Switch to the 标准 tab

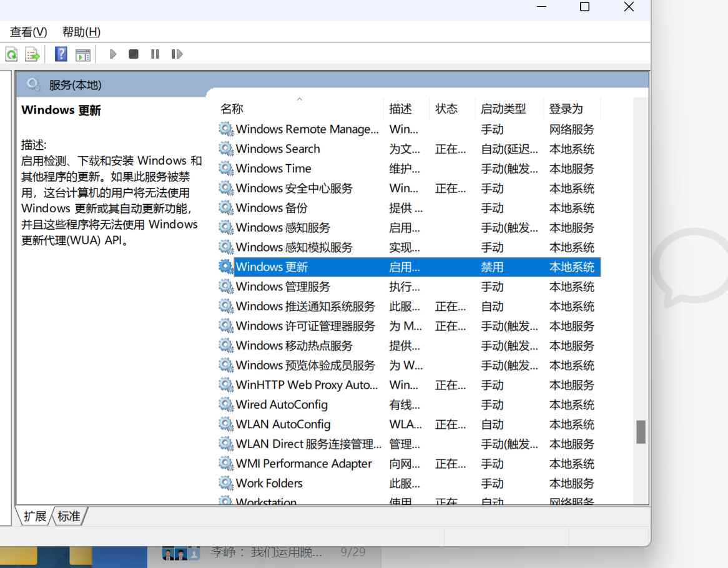pyautogui.click(x=69, y=516)
